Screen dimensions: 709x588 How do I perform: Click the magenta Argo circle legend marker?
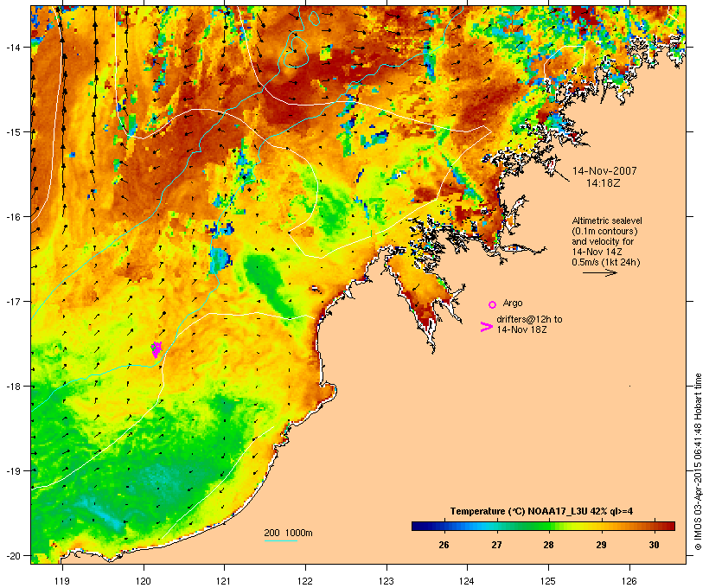[x=492, y=304]
